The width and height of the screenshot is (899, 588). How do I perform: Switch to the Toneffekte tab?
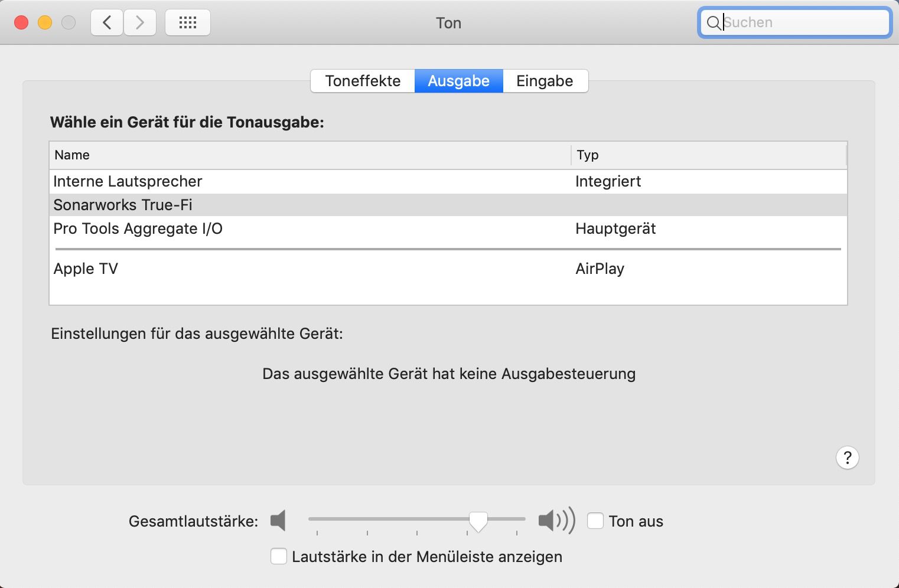(363, 81)
